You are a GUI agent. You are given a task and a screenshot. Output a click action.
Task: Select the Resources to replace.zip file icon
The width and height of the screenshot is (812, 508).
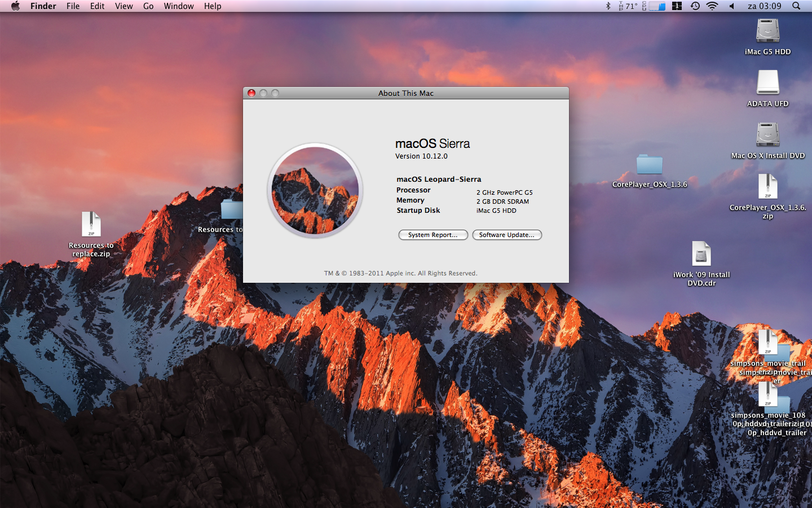coord(91,224)
